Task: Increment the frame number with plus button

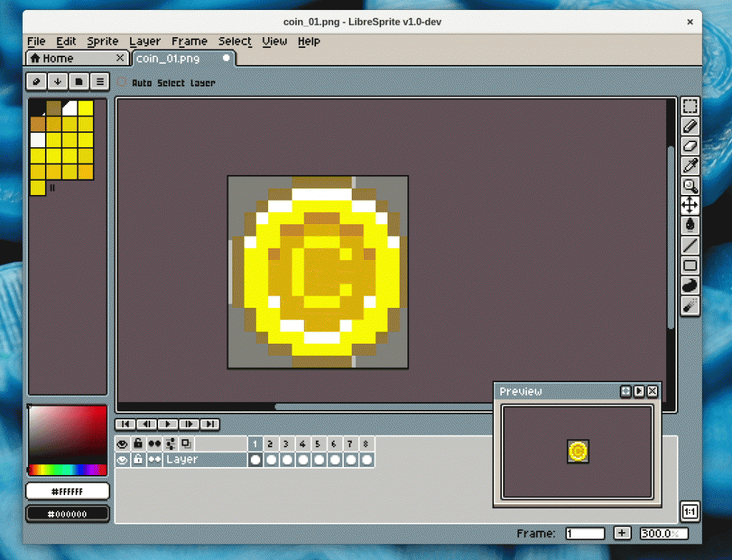Action: point(622,533)
